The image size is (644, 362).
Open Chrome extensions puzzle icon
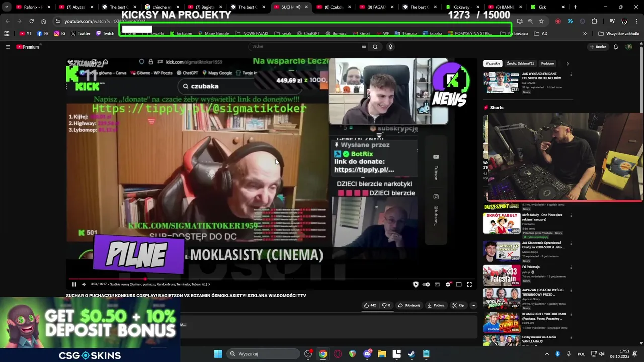click(x=594, y=21)
